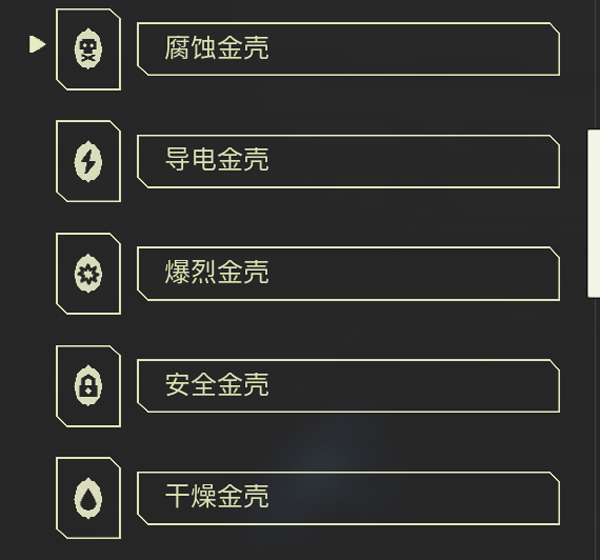This screenshot has width=600, height=560.
Task: Click the skull icon for 腐蚀金壳
Action: (x=88, y=49)
